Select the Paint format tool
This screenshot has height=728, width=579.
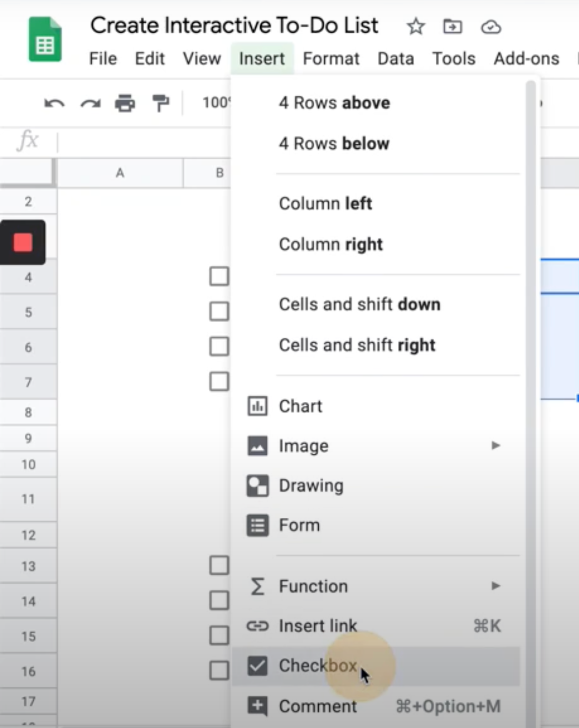click(160, 103)
